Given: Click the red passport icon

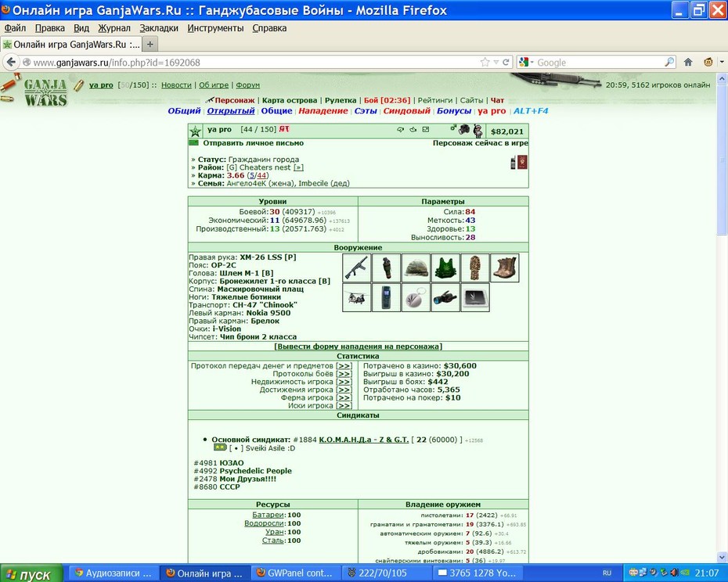Looking at the screenshot, I should point(522,163).
